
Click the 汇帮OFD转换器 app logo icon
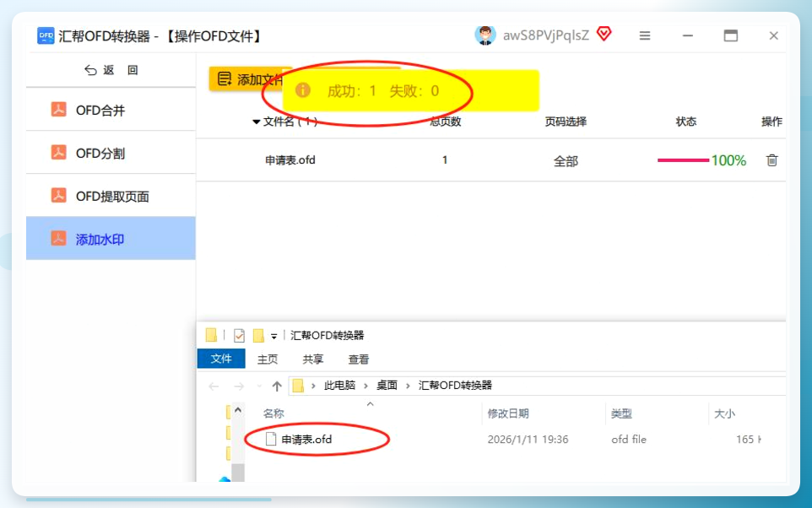(x=46, y=35)
